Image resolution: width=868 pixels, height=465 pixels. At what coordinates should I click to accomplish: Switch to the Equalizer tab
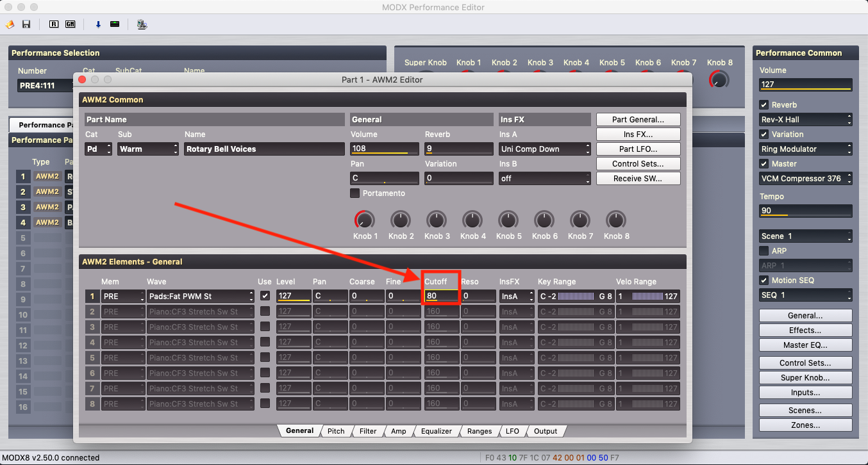(x=437, y=431)
